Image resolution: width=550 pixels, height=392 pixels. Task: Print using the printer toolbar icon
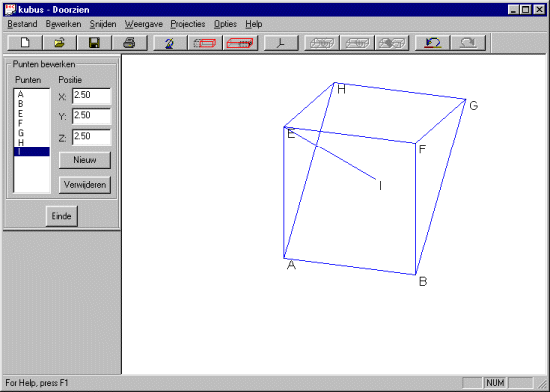pos(129,43)
